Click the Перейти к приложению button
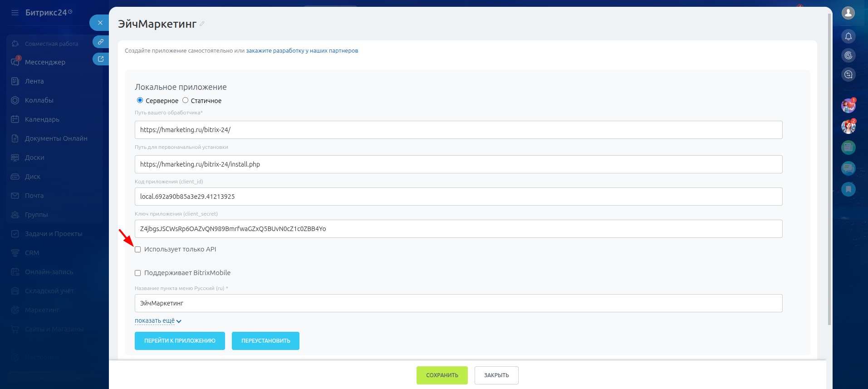 tap(180, 341)
